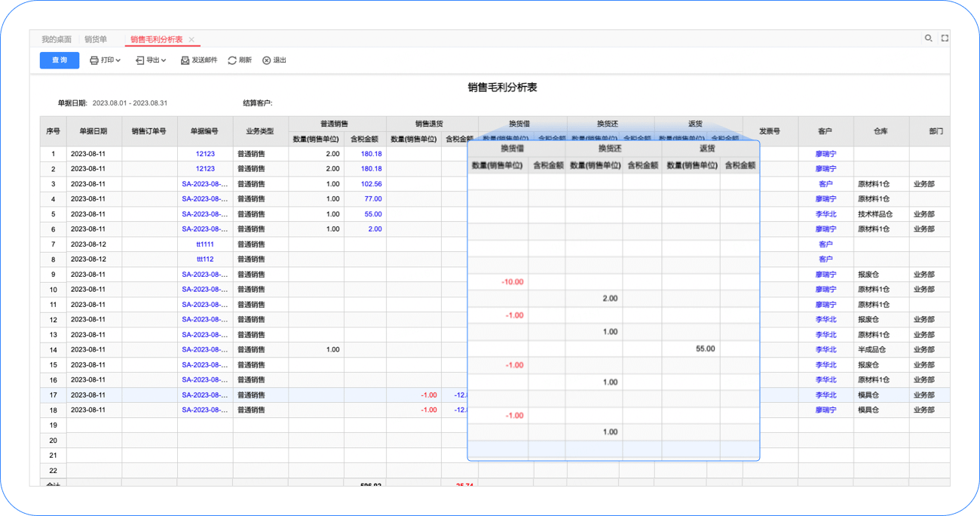Click the send email (发送邮件) envelope icon
The width and height of the screenshot is (980, 516).
point(185,60)
